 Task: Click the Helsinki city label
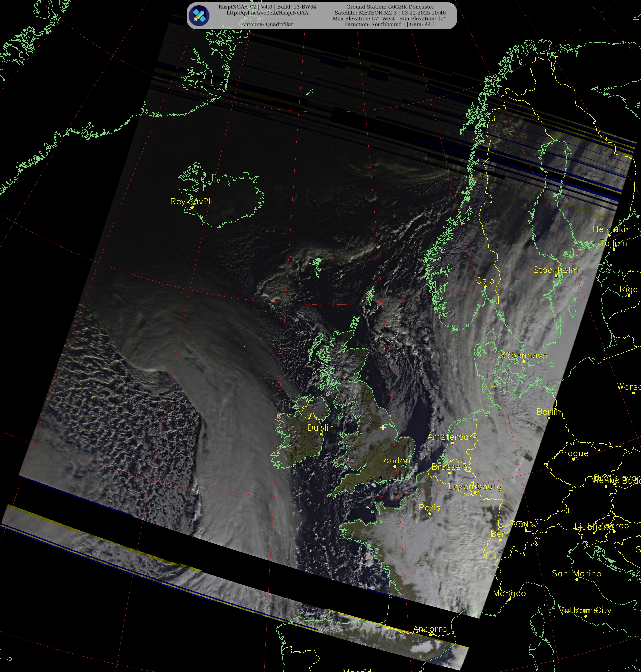tap(609, 229)
